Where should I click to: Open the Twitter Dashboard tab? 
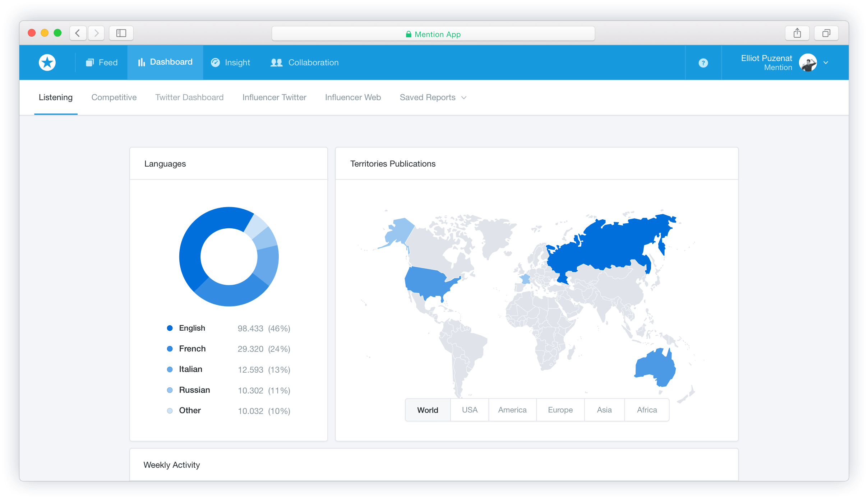[x=189, y=97]
